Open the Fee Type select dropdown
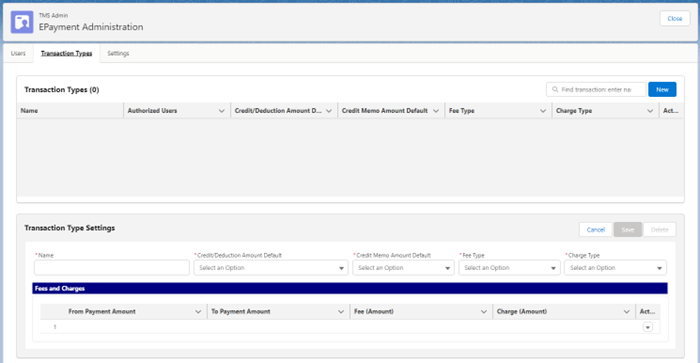Image resolution: width=700 pixels, height=363 pixels. point(509,267)
